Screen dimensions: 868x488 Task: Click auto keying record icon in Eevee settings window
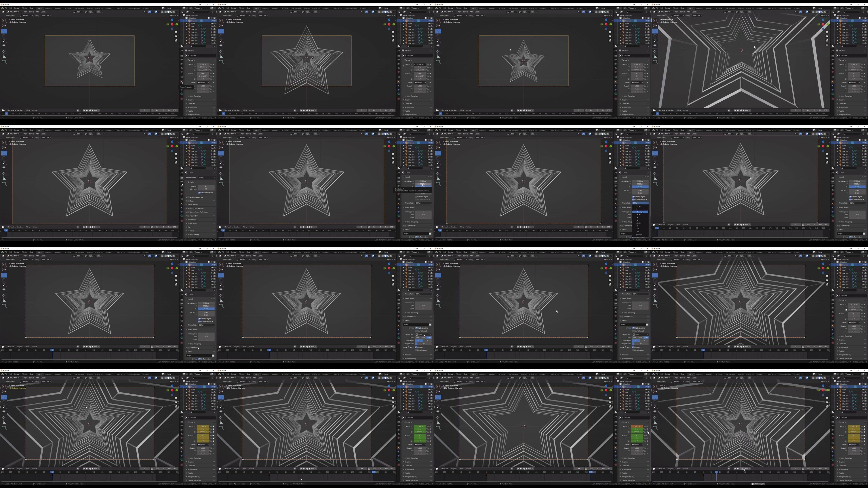(78, 227)
